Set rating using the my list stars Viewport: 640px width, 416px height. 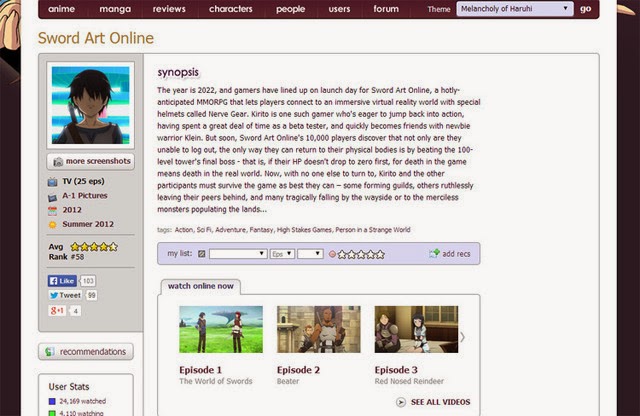click(361, 254)
